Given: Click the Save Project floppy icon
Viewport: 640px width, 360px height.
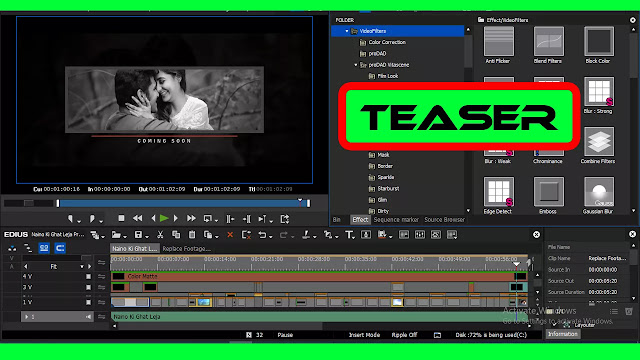Looking at the screenshot, I should point(138,235).
